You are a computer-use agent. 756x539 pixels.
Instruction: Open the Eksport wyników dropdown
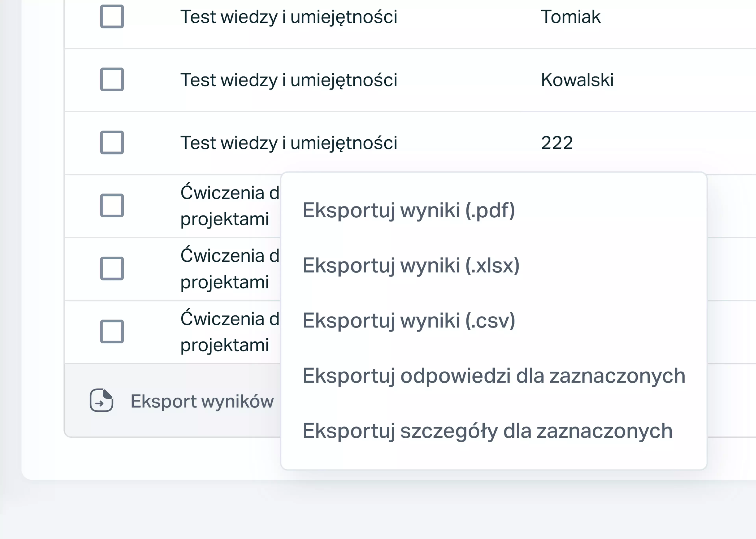[182, 401]
